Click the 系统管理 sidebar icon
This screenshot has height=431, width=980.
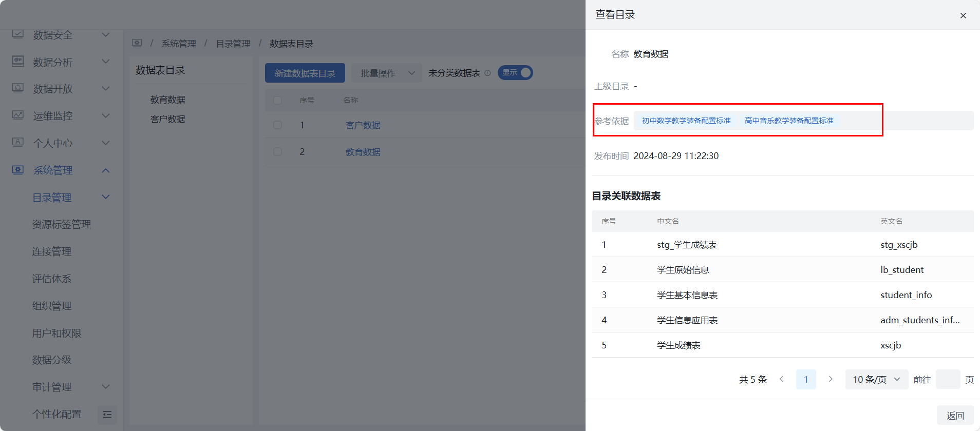coord(18,170)
